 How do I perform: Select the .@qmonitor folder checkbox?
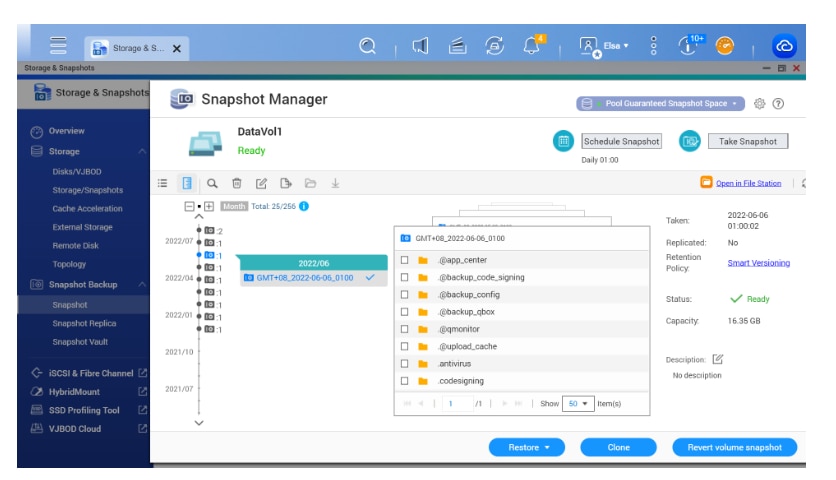[405, 329]
